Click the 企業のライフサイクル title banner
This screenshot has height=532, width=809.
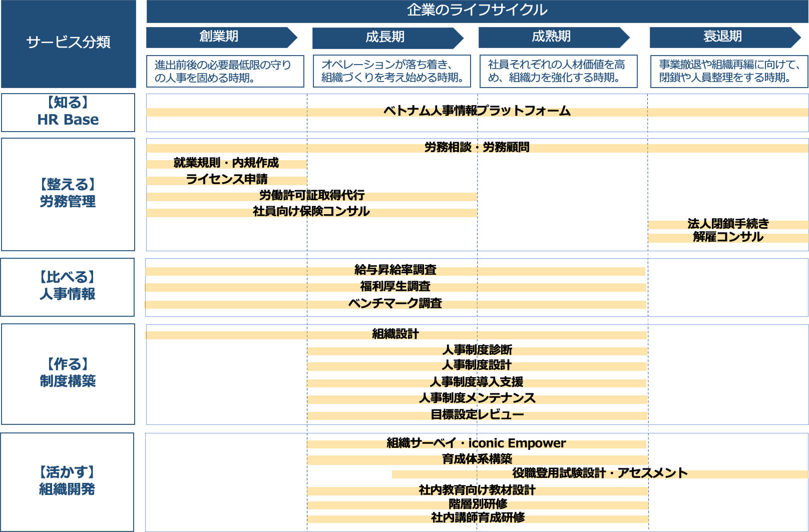(x=477, y=11)
